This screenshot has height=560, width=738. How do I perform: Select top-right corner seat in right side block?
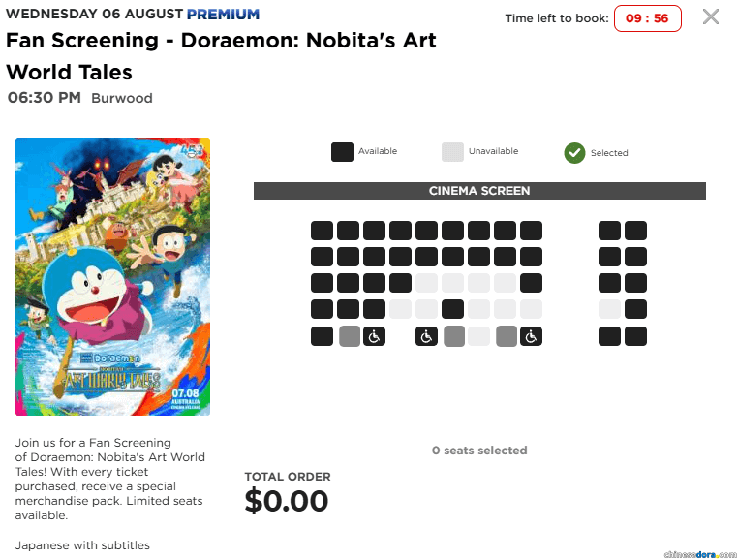635,231
